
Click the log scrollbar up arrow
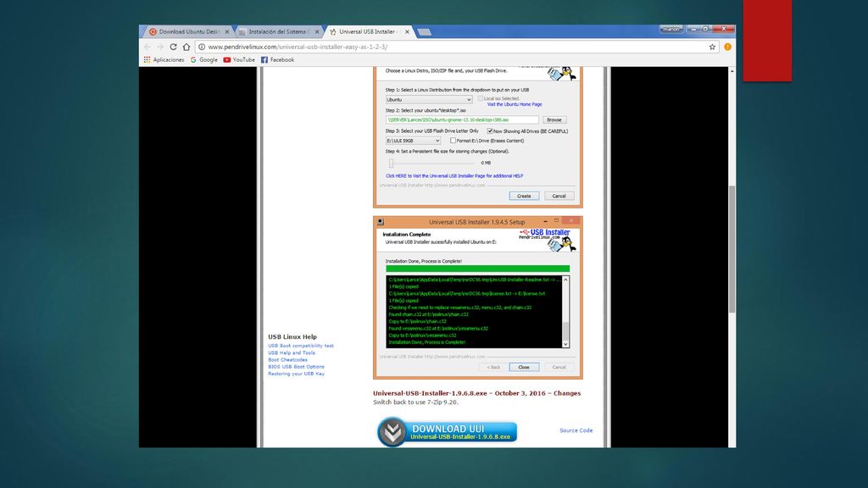click(565, 280)
